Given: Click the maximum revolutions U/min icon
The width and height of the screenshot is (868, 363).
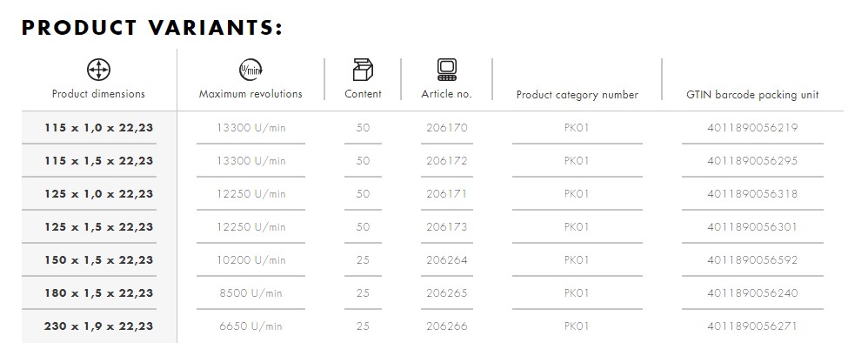Looking at the screenshot, I should [x=250, y=70].
